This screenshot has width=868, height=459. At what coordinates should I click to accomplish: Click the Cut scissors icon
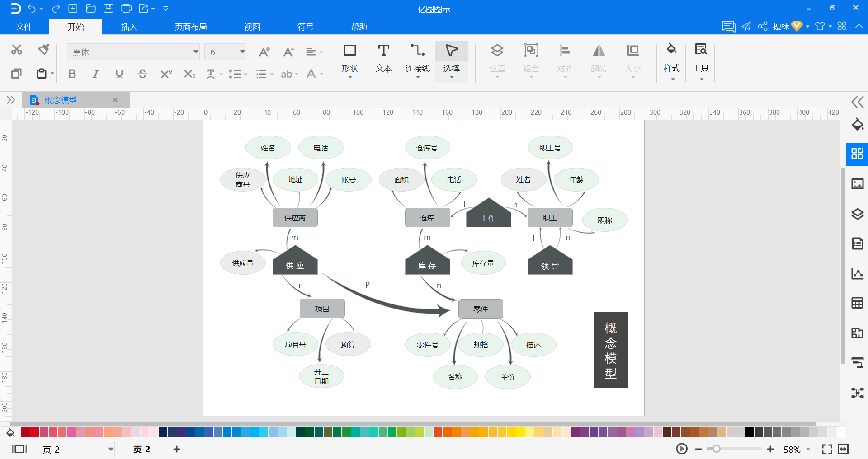pyautogui.click(x=17, y=50)
